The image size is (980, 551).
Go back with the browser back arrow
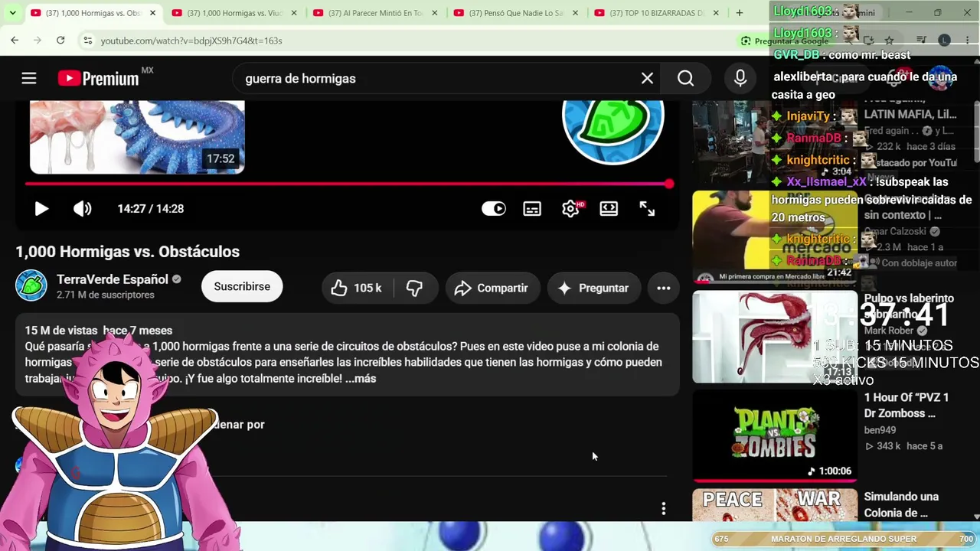15,41
